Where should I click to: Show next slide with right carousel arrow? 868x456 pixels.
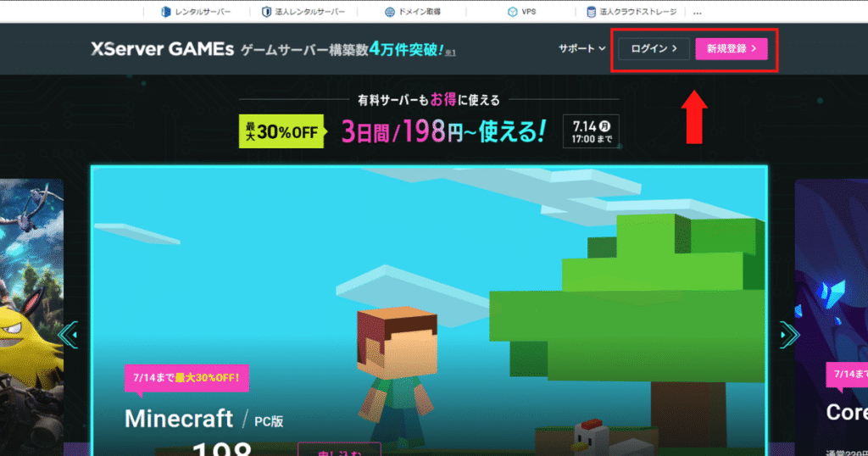click(x=789, y=335)
